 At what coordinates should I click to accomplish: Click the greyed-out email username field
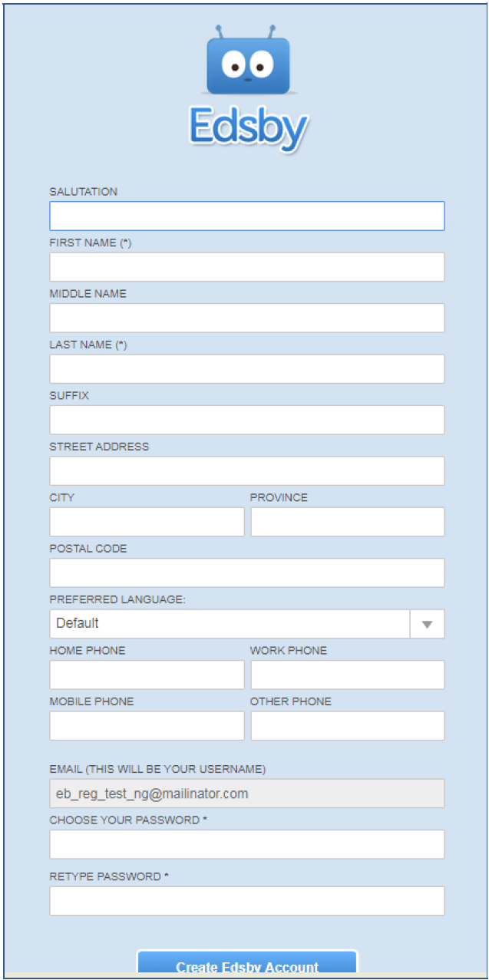(247, 794)
